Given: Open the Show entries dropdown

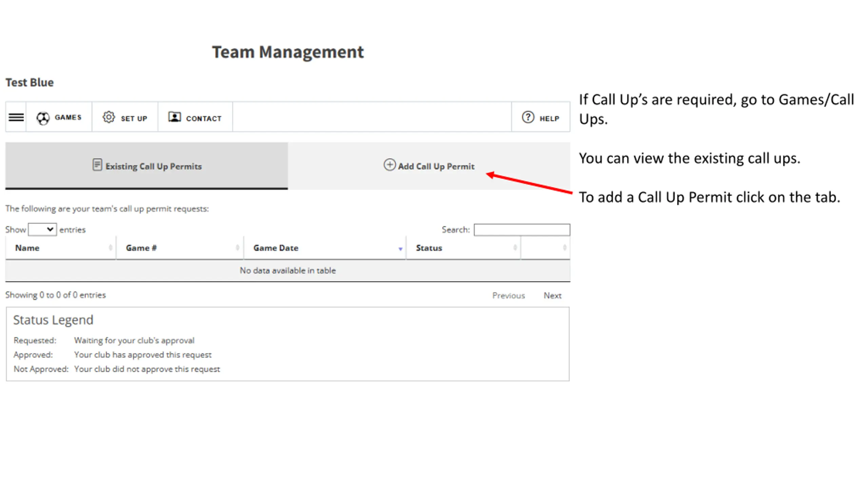Looking at the screenshot, I should 42,229.
